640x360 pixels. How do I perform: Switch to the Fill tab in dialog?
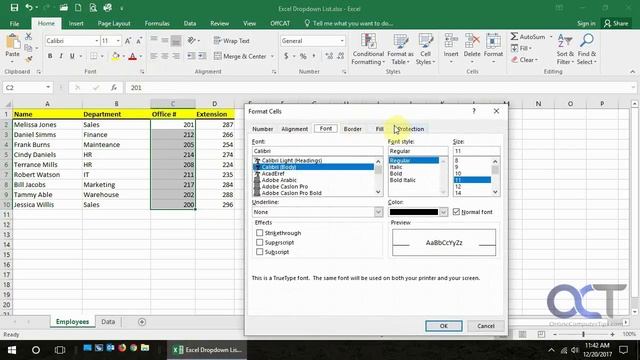tap(379, 129)
